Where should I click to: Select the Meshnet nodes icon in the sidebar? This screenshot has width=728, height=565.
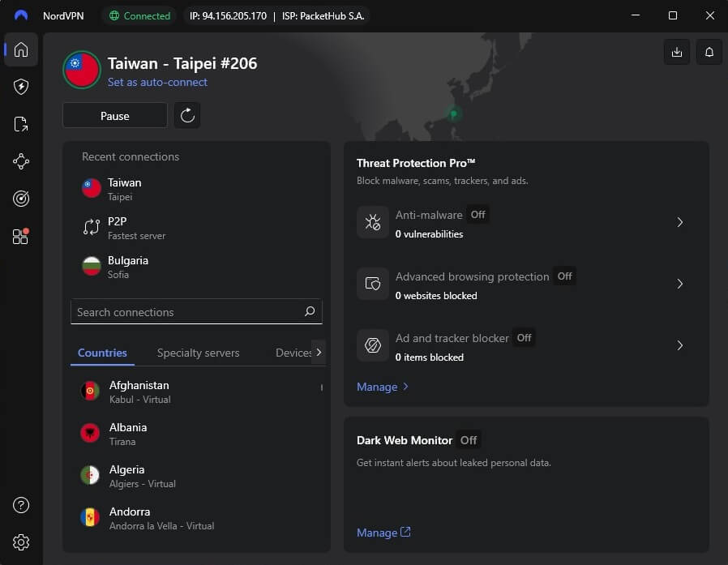pos(20,161)
